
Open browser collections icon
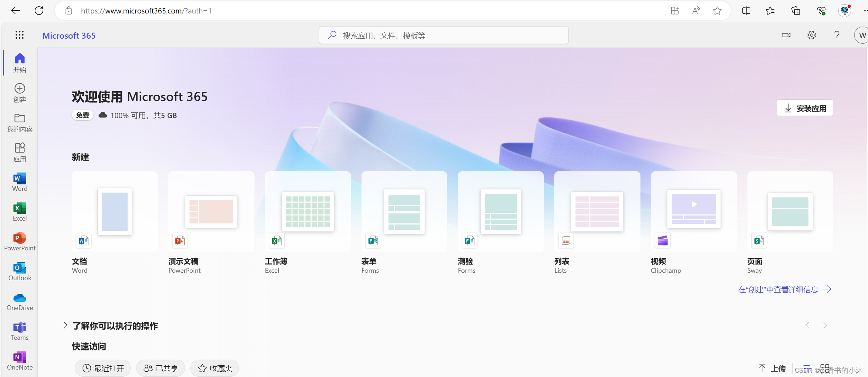pos(796,11)
